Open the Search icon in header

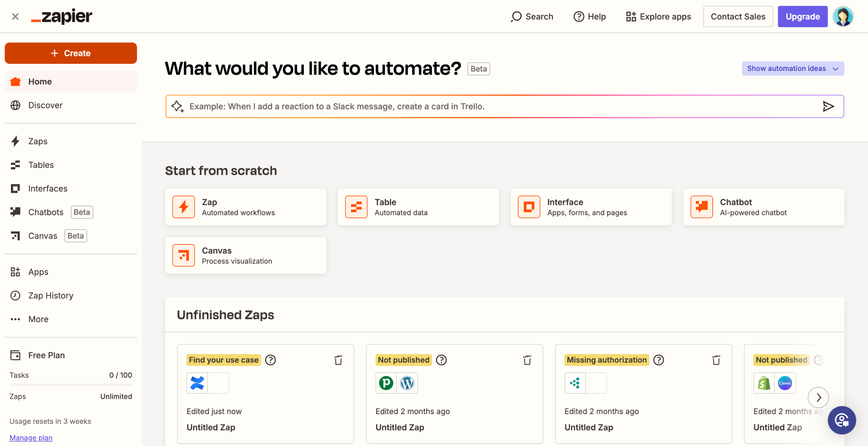(516, 16)
